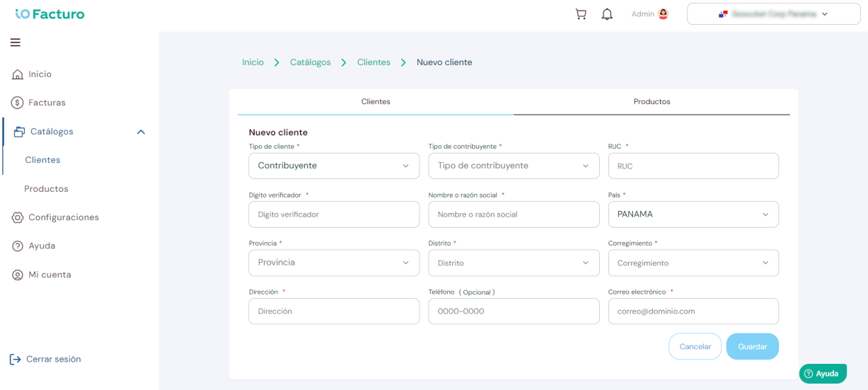The height and width of the screenshot is (390, 868).
Task: Open the País dropdown showing PANAMA
Action: point(693,214)
